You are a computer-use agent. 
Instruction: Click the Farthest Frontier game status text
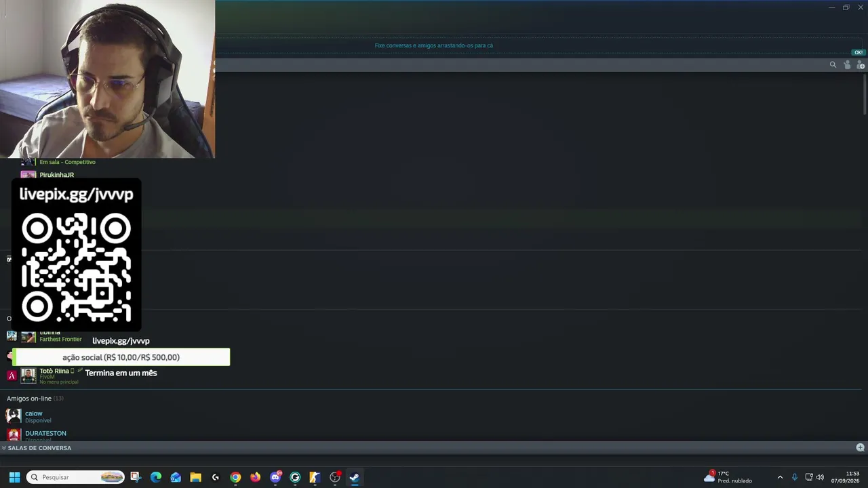[x=60, y=339]
